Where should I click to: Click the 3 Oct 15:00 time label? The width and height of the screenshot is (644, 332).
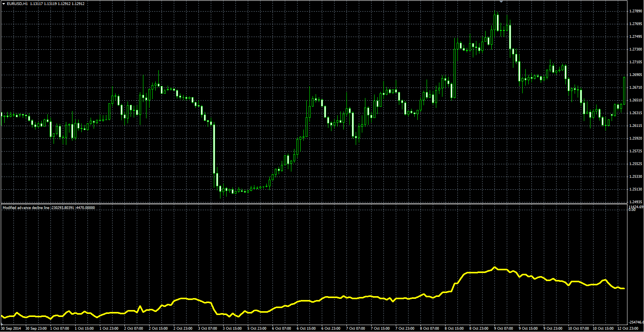coord(232,329)
